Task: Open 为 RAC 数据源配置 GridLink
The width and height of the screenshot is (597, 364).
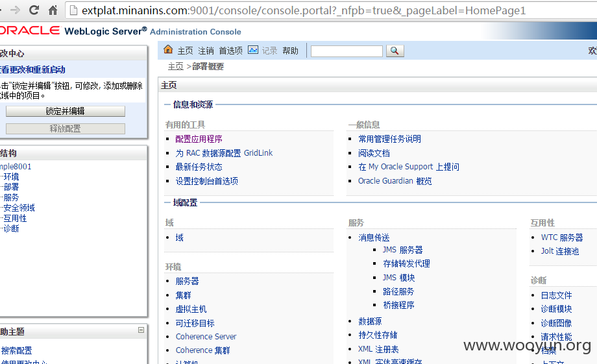Action: click(224, 153)
